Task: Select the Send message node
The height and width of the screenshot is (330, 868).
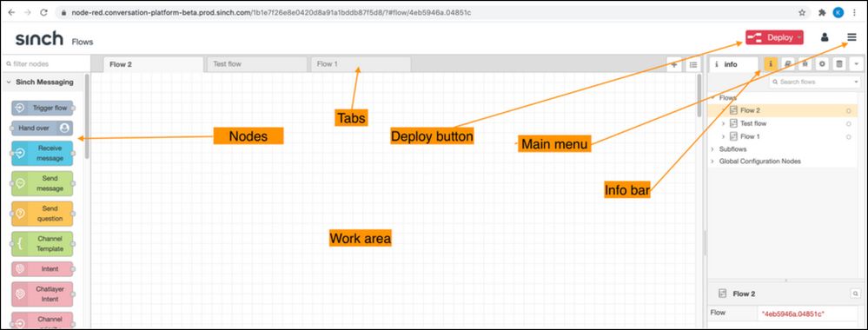Action: tap(42, 183)
